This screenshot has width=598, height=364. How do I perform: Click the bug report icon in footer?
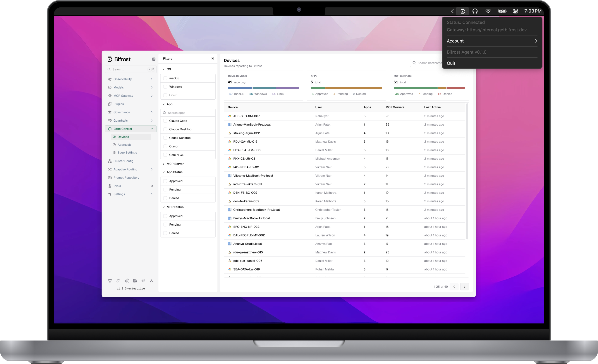point(126,281)
